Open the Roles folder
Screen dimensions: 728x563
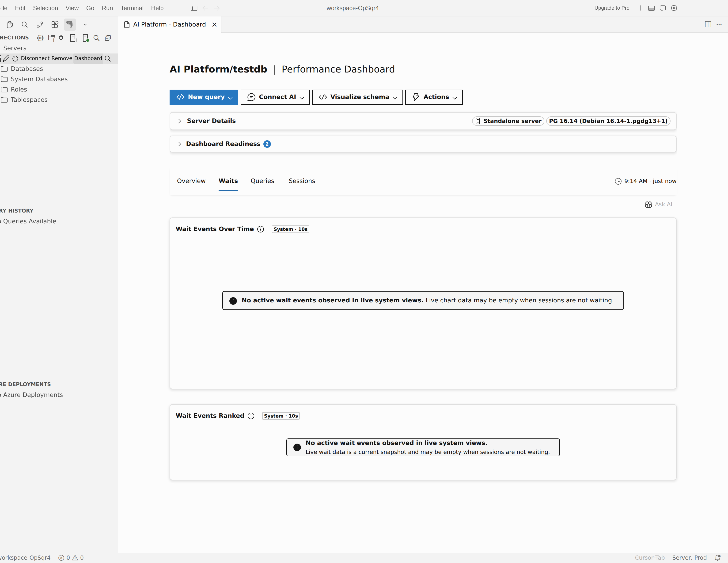19,89
